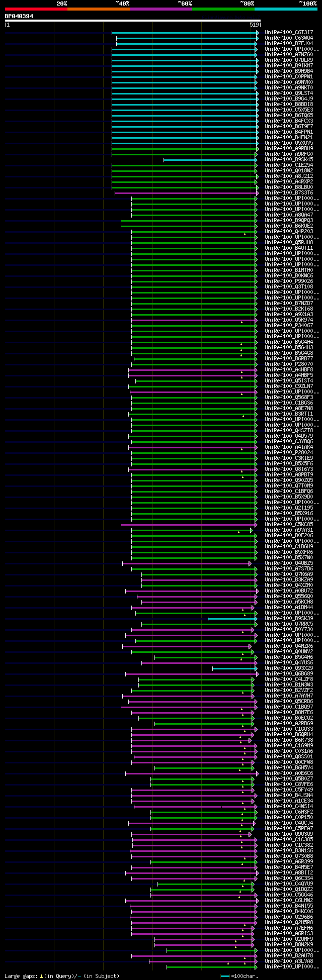Select the UniRef100_A8QA47 label
Image resolution: width=322 pixels, height=980 pixels.
coord(289,215)
